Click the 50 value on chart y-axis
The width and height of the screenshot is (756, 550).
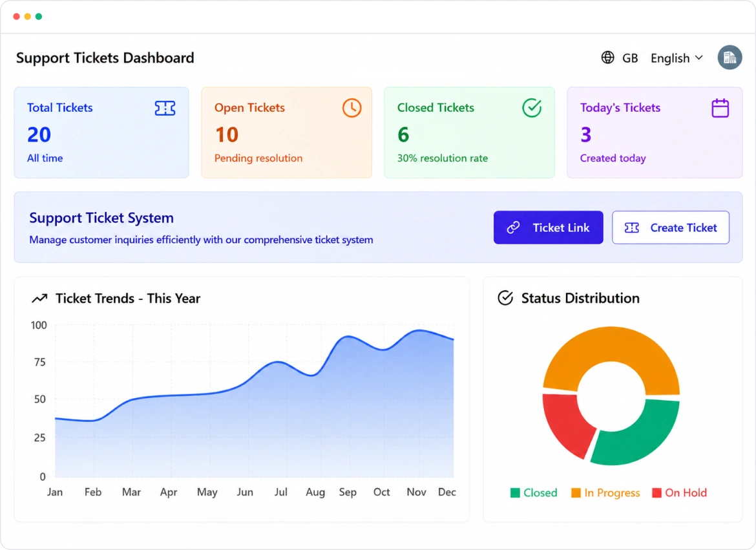click(x=40, y=399)
